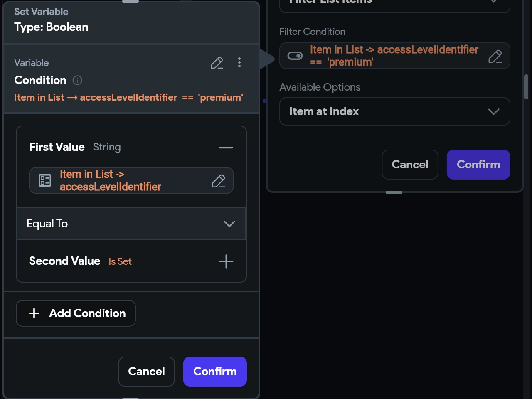Edit the Filter Condition using the pencil icon
The width and height of the screenshot is (532, 399).
coord(495,56)
